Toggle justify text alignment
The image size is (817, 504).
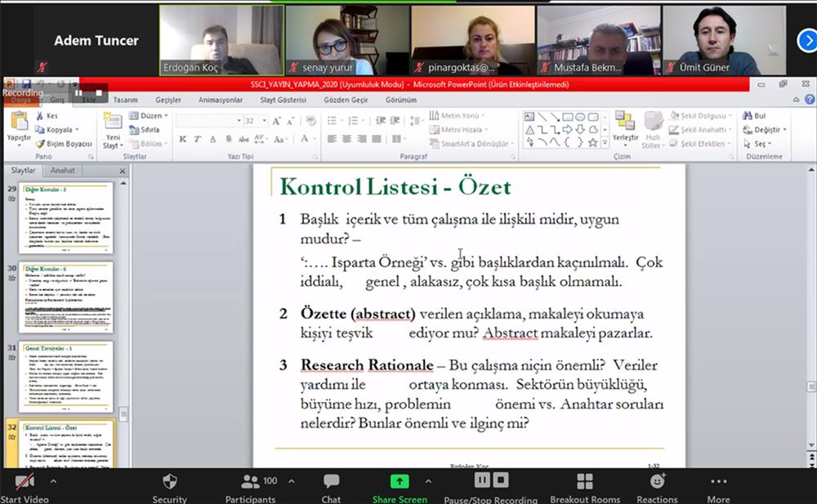(376, 139)
